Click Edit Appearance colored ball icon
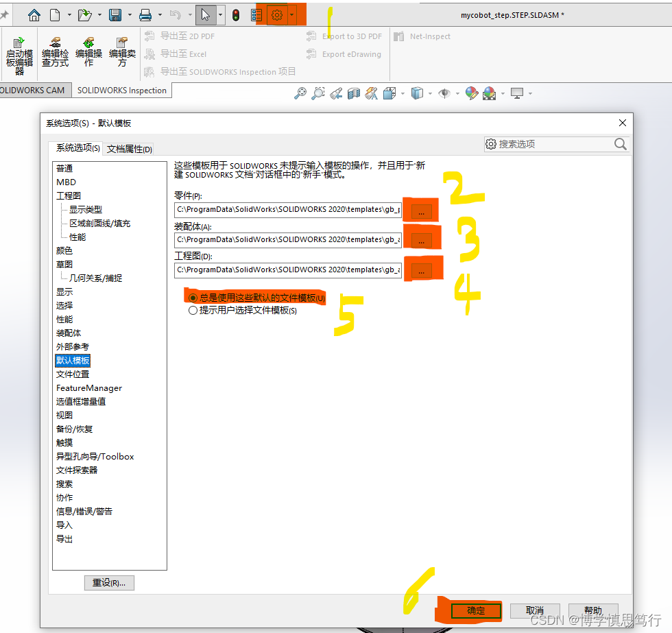The image size is (672, 633). click(472, 93)
